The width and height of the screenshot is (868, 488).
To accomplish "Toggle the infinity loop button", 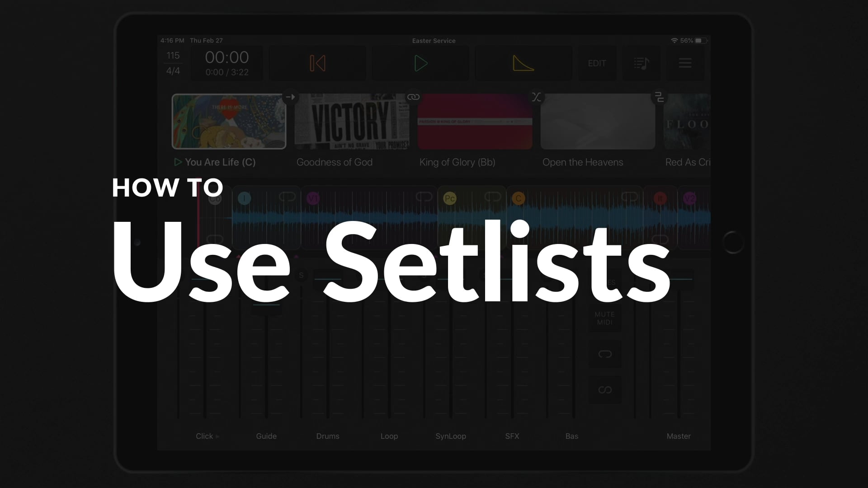I will click(x=604, y=390).
